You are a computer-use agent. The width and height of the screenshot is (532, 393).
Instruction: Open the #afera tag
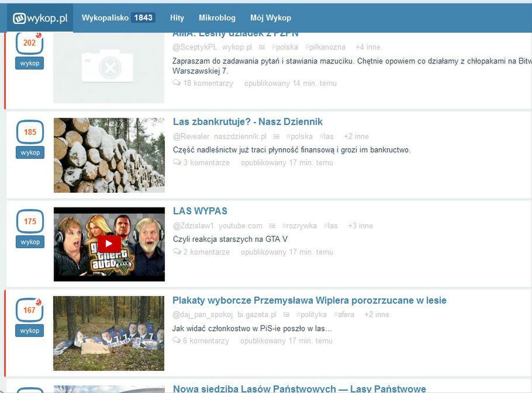(344, 315)
